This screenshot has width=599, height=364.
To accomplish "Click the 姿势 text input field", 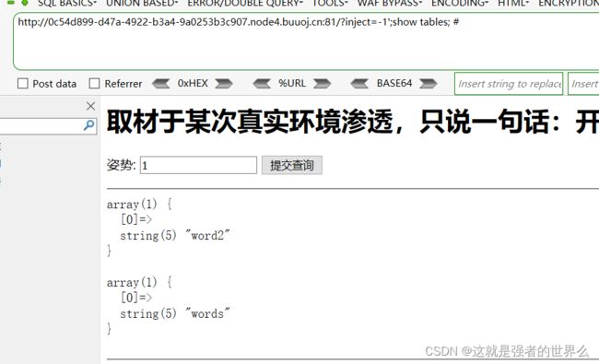I will 198,165.
